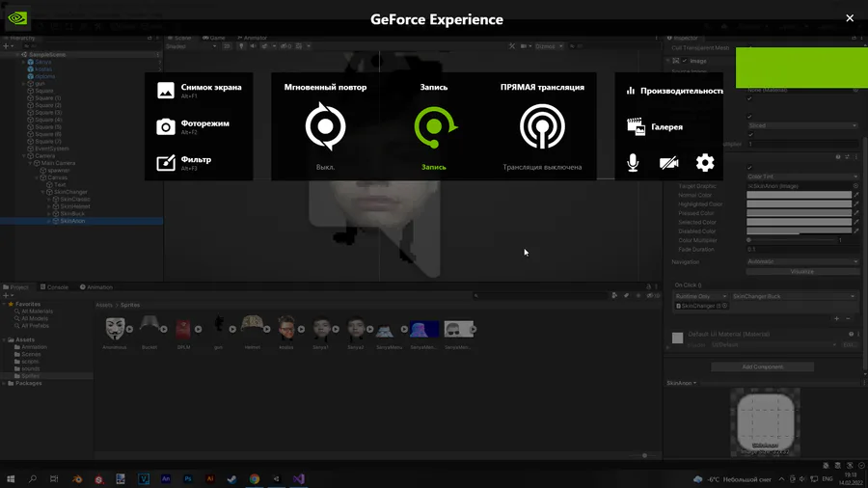
Task: Expand the gun object in Hierarchy
Action: 24,84
